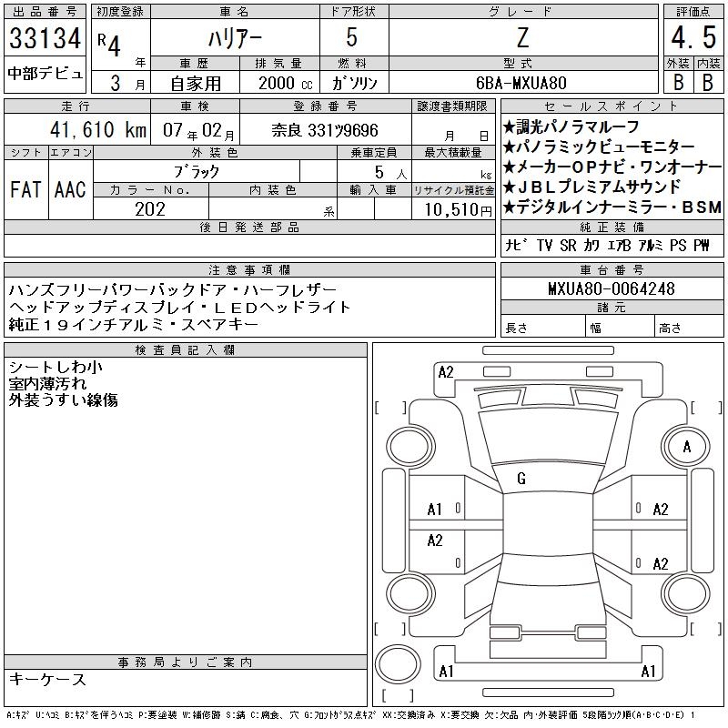This screenshot has height=728, width=728.
Task: Click the fuel type ガソリン
Action: 354,83
